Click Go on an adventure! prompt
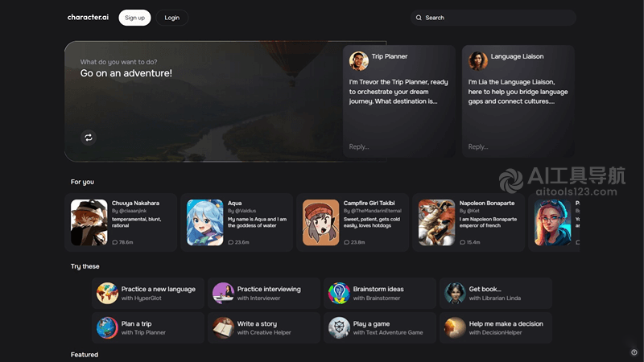Screen dimensions: 644x362 click(x=126, y=73)
